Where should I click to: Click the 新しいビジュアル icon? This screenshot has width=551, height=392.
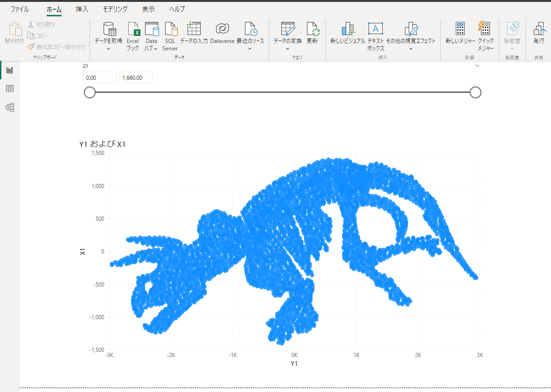(x=348, y=29)
